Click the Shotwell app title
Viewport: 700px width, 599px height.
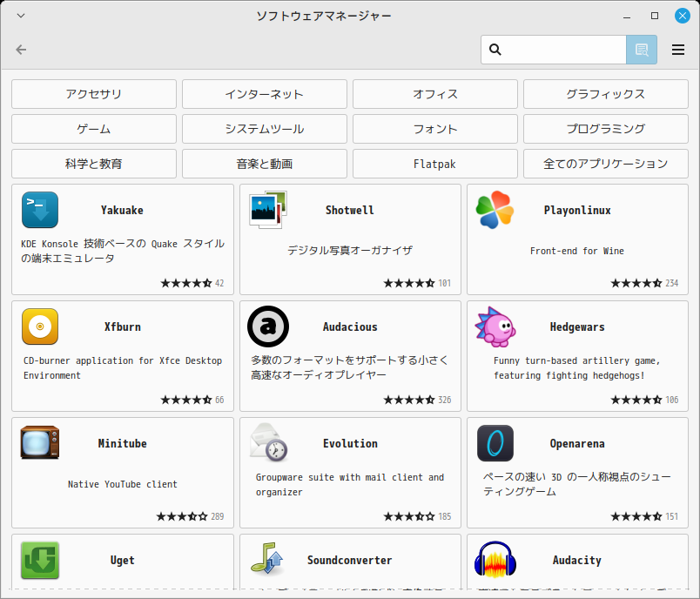point(349,210)
